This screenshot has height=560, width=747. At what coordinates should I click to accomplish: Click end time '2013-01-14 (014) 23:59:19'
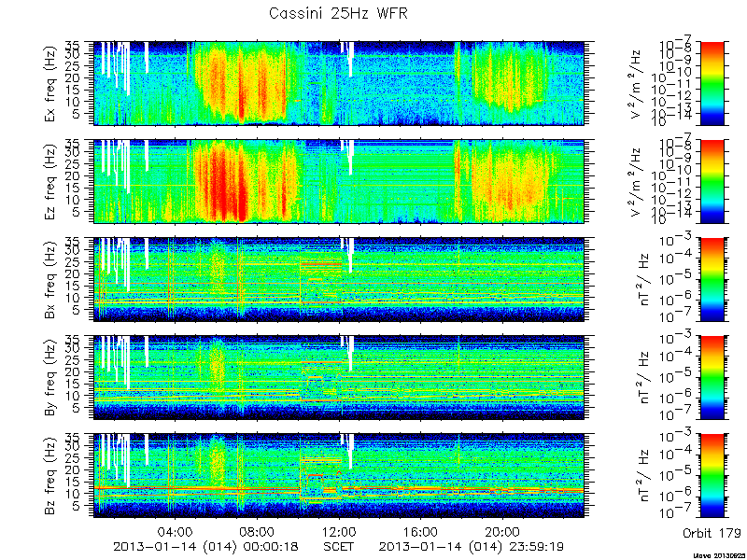tap(472, 546)
